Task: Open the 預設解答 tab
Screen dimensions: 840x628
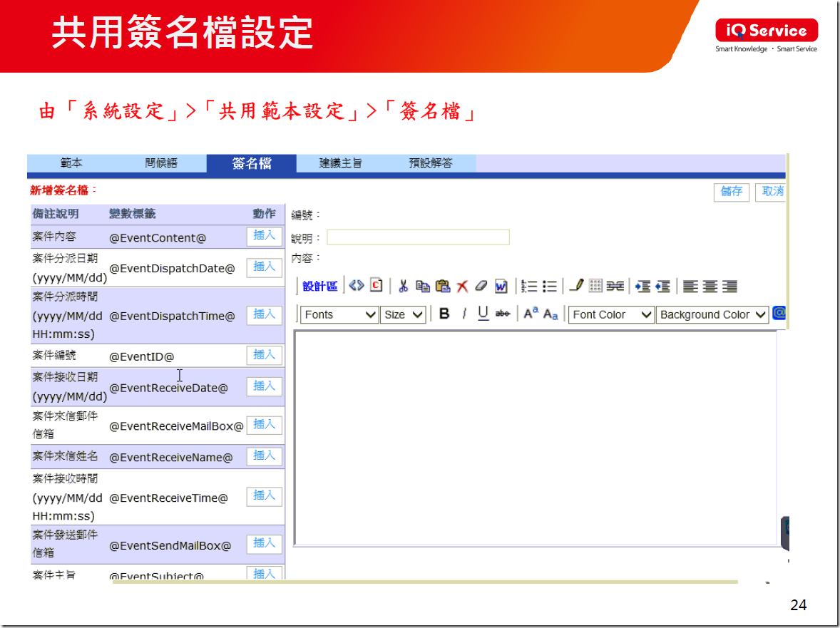Action: pos(431,163)
